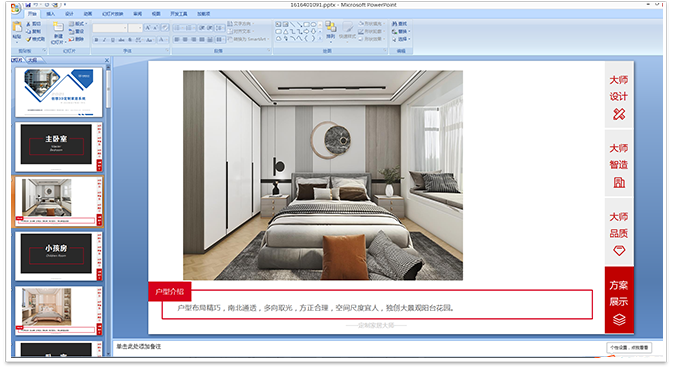Open the 插入 (Insert) ribbon tab
This screenshot has width=688, height=367.
(51, 14)
